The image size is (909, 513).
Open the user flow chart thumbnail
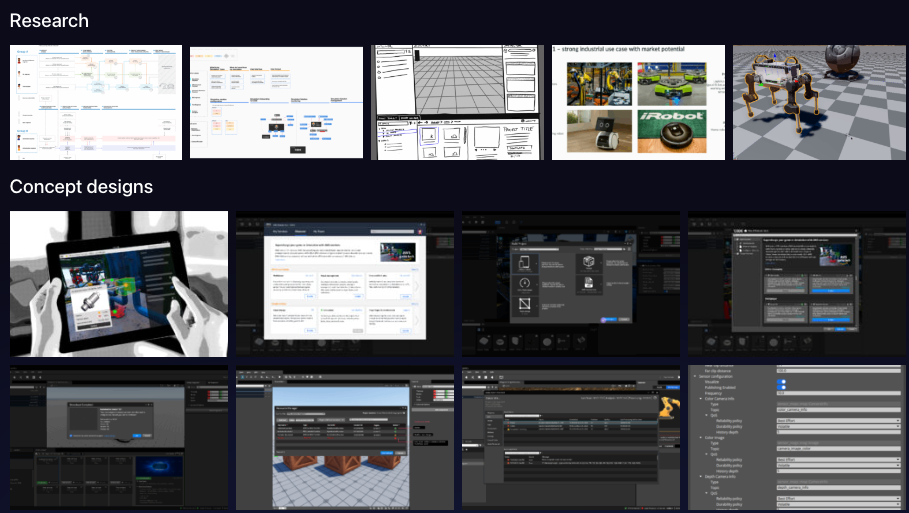(x=277, y=103)
